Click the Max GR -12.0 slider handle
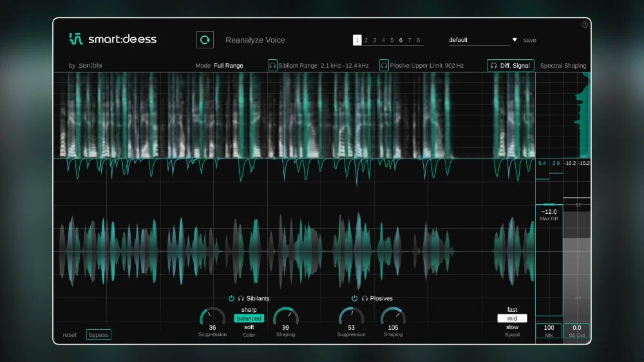The image size is (644, 362). tap(549, 204)
